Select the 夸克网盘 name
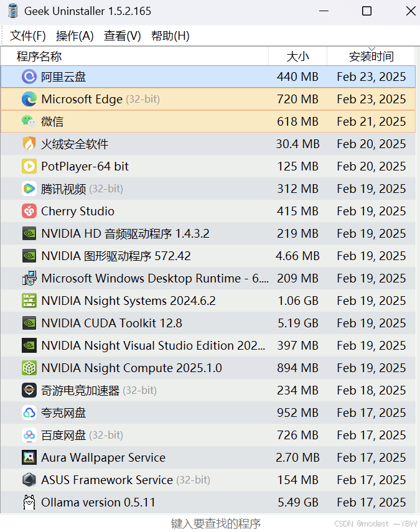The height and width of the screenshot is (532, 420). 63,413
